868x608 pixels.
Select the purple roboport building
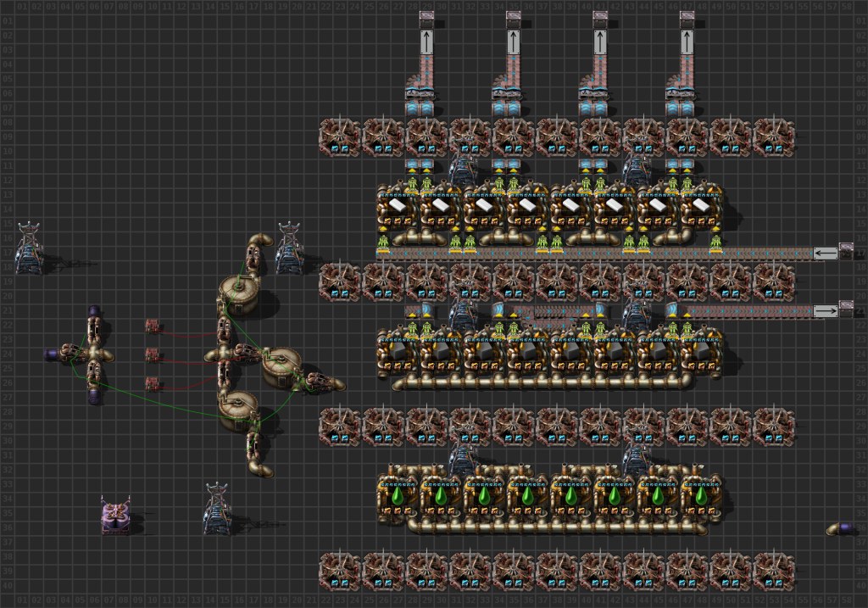click(x=115, y=516)
